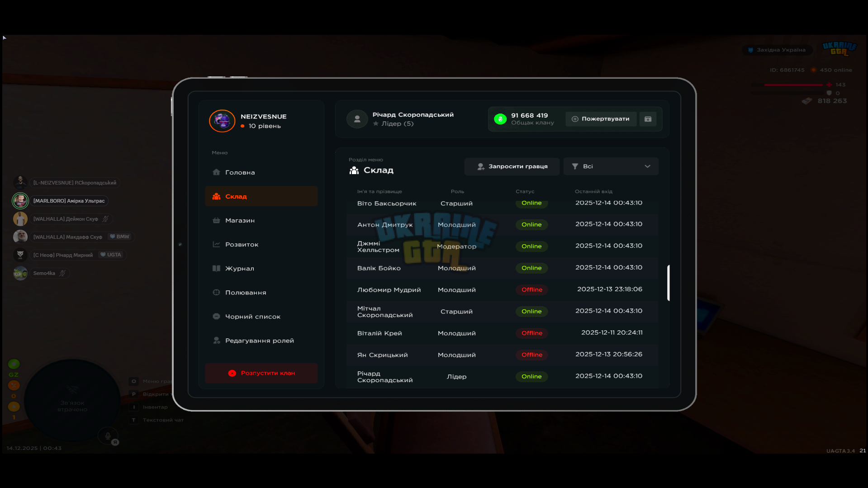Click the basket icon beside Магазин

pos(216,220)
